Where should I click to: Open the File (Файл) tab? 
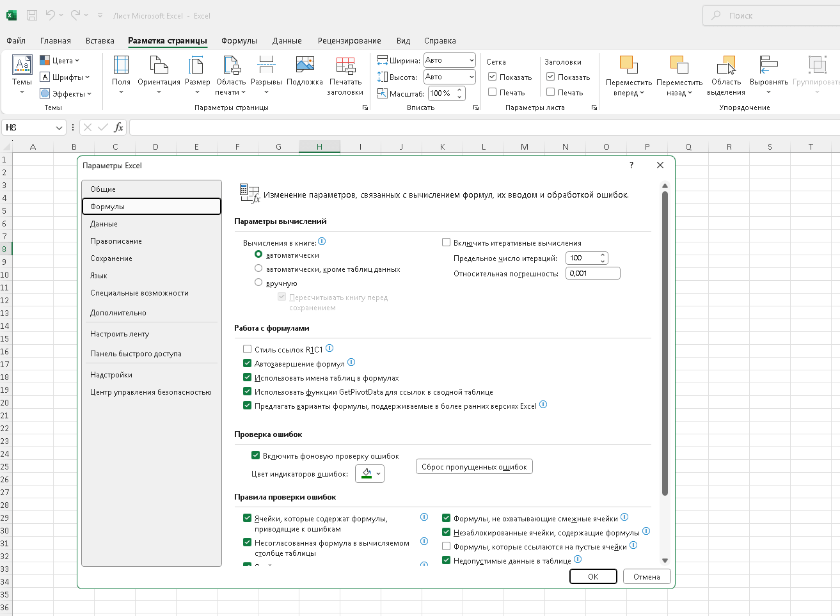[16, 40]
